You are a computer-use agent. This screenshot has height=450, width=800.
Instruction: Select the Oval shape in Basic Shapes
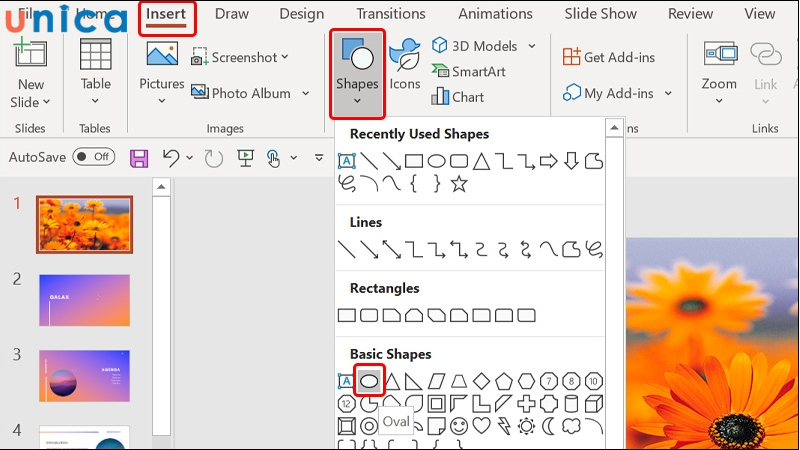(369, 381)
